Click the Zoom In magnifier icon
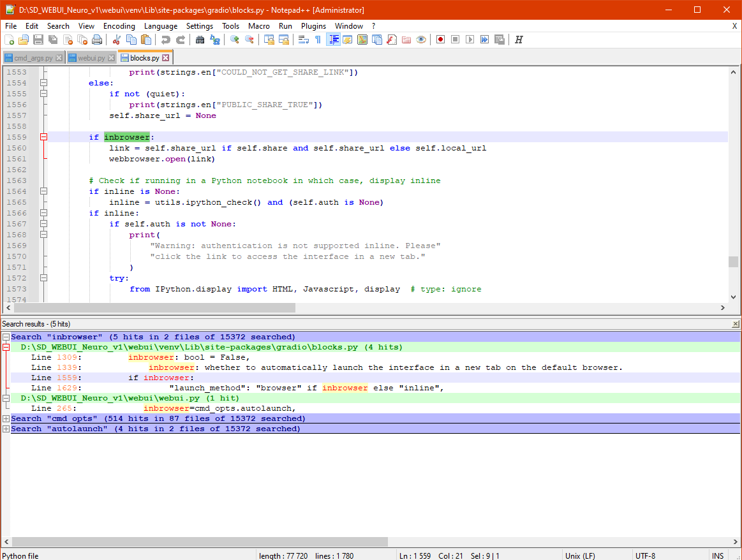Screen dimensions: 742x560 (x=234, y=40)
